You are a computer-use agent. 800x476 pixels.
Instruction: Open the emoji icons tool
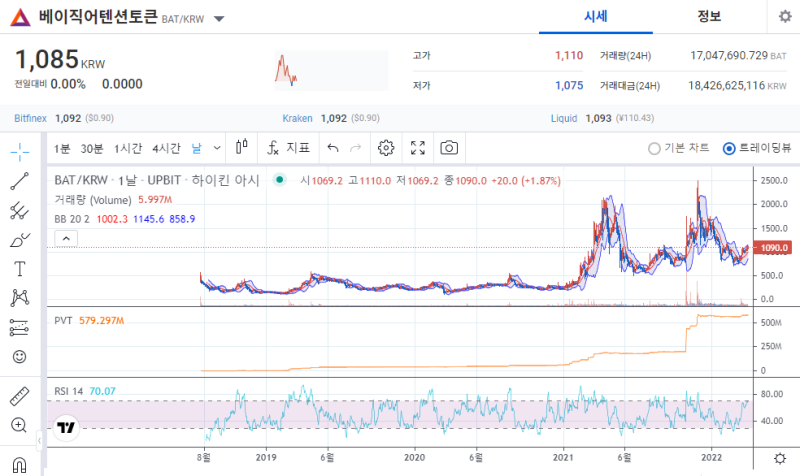[19, 357]
